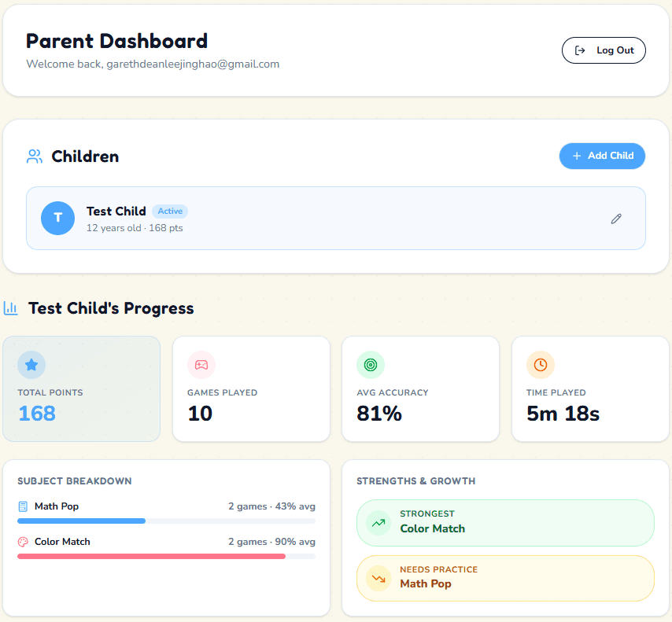
Task: Click the log out arrow icon
Action: [580, 50]
